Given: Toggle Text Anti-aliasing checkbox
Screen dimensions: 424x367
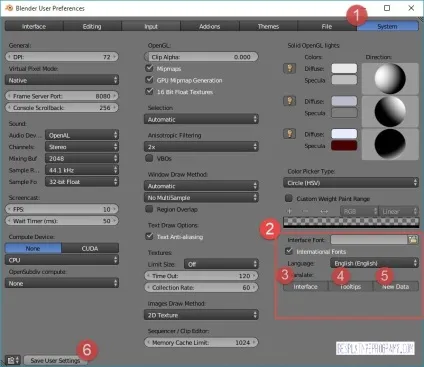Looking at the screenshot, I should [149, 236].
